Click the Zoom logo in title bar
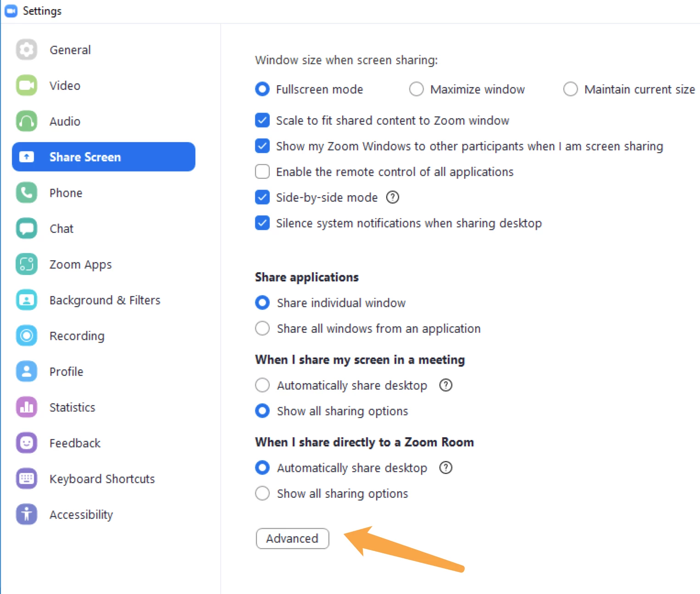700x594 pixels. [11, 11]
